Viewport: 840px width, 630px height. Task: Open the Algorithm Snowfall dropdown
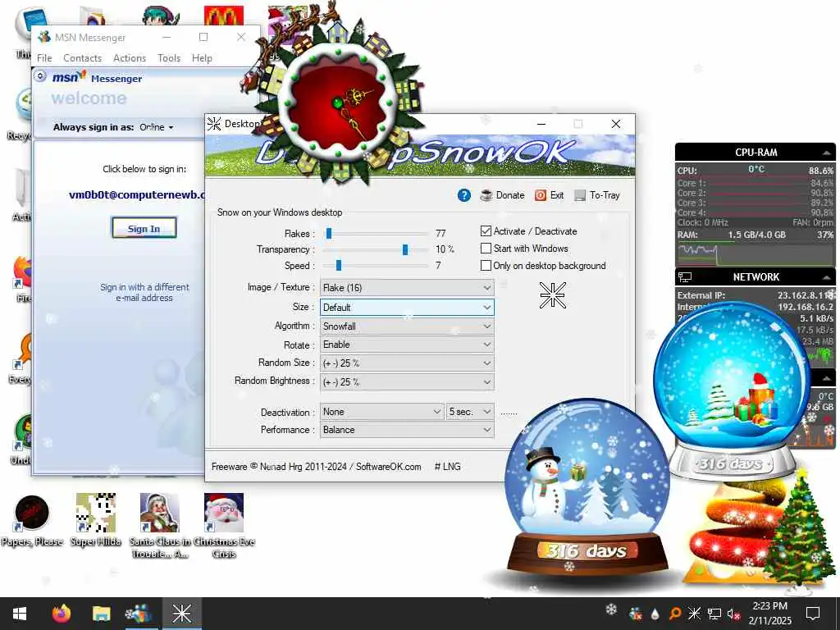point(407,326)
